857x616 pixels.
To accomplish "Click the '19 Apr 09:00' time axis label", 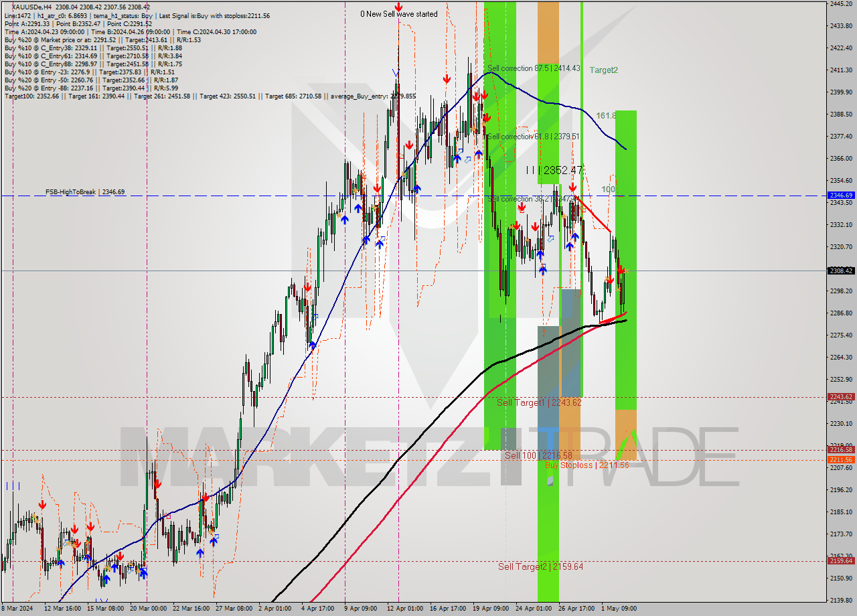I will pyautogui.click(x=490, y=609).
